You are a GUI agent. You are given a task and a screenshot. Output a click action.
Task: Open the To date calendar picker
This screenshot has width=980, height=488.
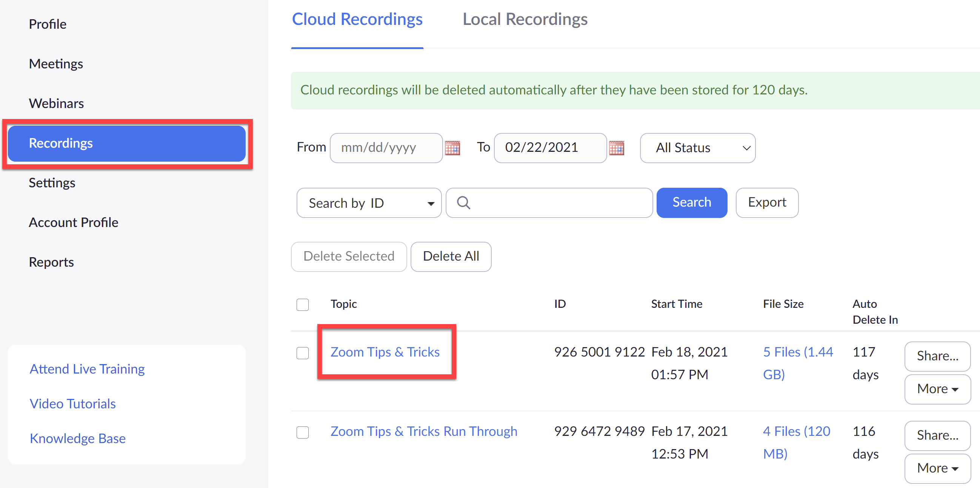click(x=617, y=148)
